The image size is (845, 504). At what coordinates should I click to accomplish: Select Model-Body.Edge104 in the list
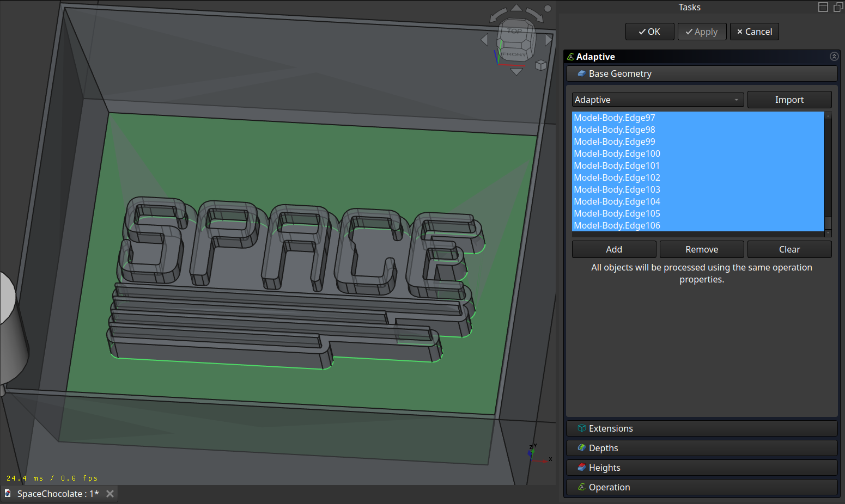698,201
